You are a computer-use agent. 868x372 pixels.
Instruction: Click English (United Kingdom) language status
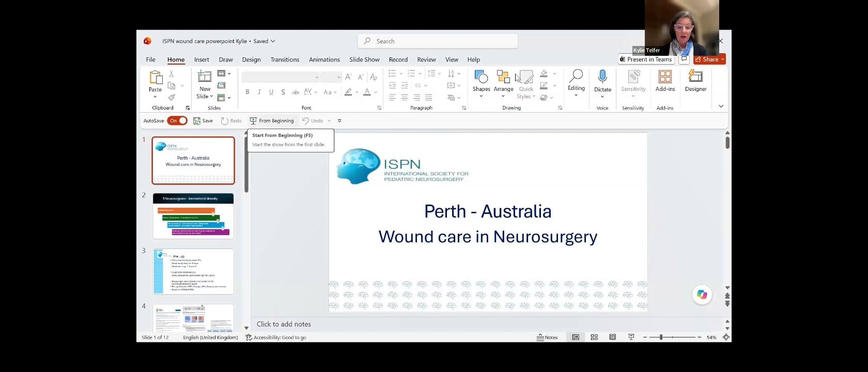click(x=210, y=337)
